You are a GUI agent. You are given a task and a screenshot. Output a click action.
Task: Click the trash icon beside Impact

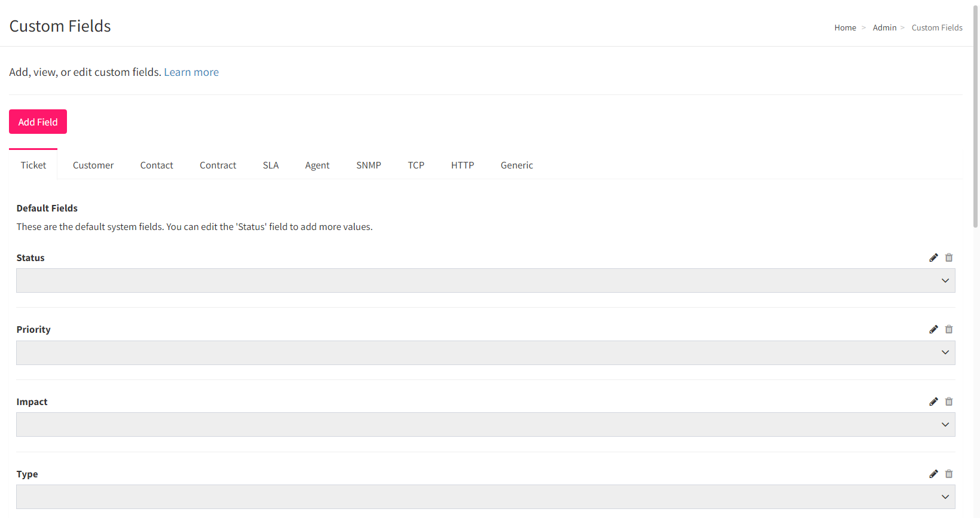click(x=949, y=401)
